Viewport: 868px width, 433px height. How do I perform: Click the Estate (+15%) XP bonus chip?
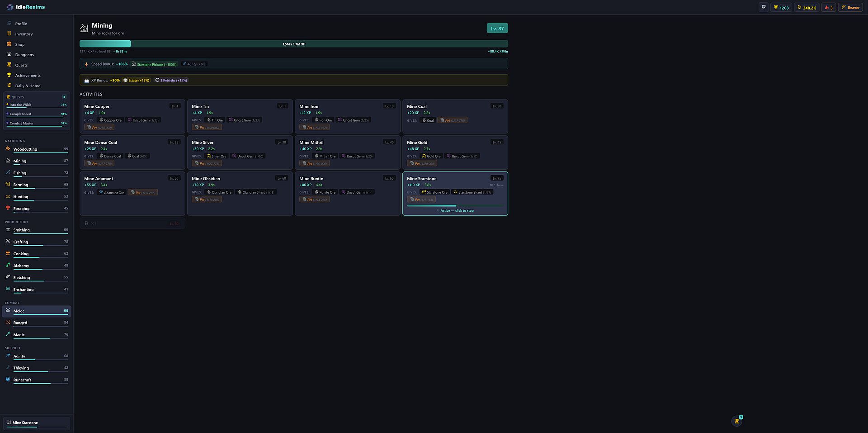pos(137,80)
